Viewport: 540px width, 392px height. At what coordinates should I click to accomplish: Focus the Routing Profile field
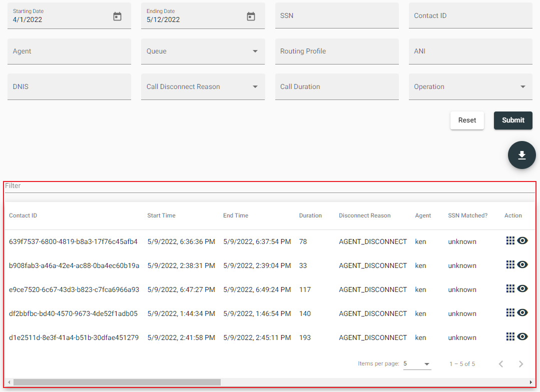point(337,51)
